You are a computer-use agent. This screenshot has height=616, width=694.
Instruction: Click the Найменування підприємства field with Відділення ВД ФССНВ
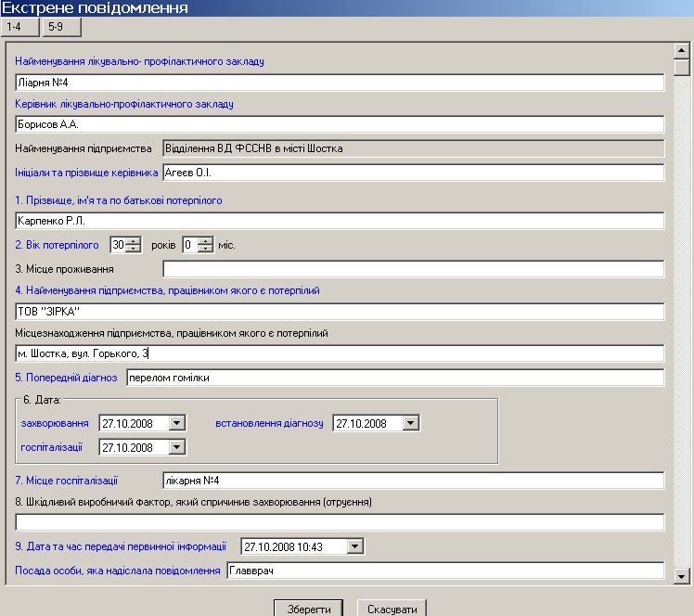tap(414, 148)
